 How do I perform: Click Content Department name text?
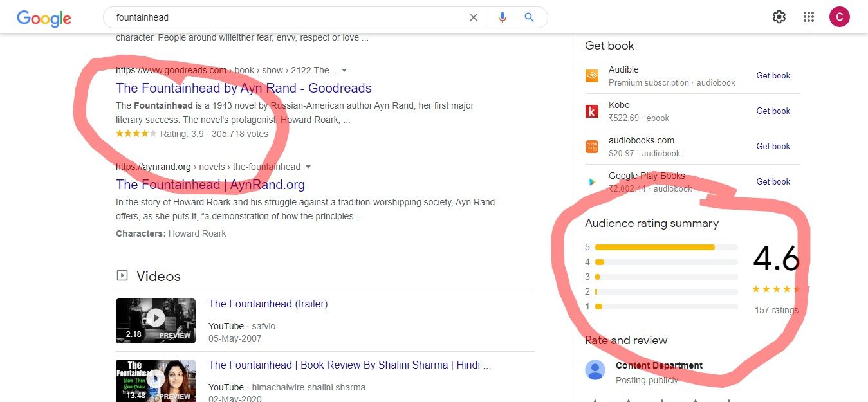pyautogui.click(x=659, y=365)
